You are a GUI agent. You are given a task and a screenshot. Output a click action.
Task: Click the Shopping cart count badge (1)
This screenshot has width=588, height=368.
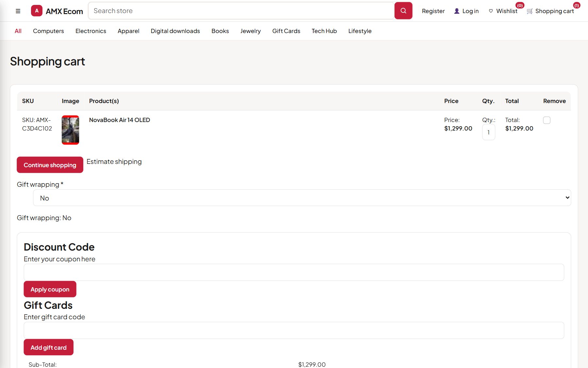[x=577, y=5]
